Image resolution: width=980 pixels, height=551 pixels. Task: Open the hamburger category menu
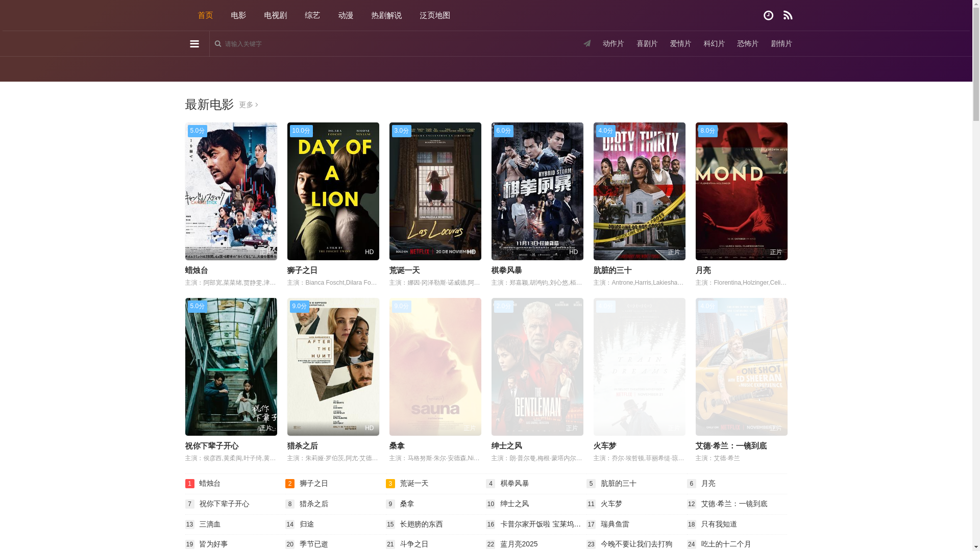(194, 44)
